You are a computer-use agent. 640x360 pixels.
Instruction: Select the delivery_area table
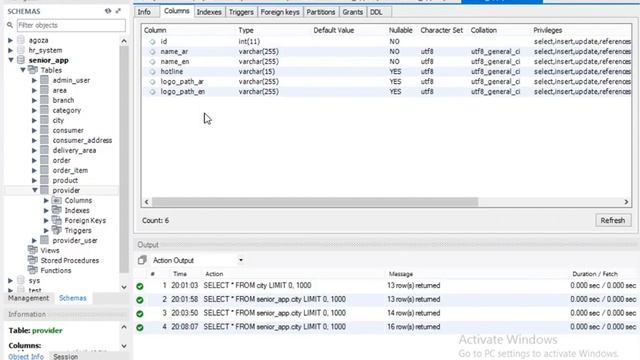(74, 150)
